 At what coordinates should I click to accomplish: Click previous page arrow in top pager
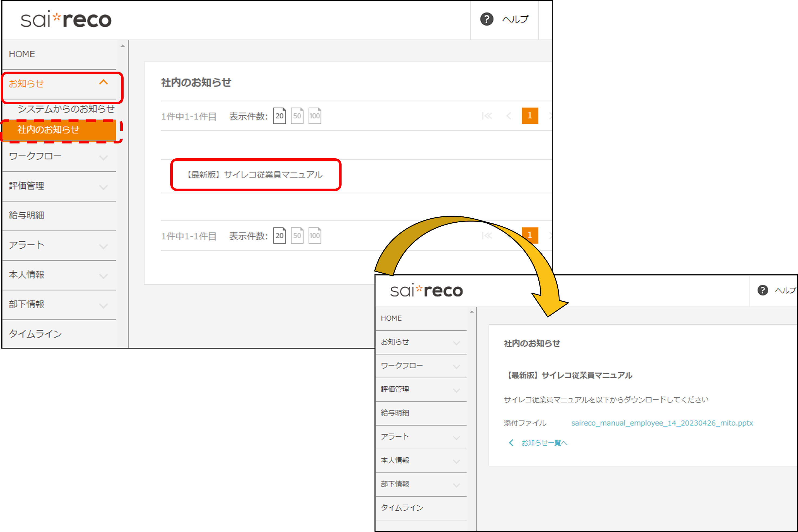(x=508, y=116)
